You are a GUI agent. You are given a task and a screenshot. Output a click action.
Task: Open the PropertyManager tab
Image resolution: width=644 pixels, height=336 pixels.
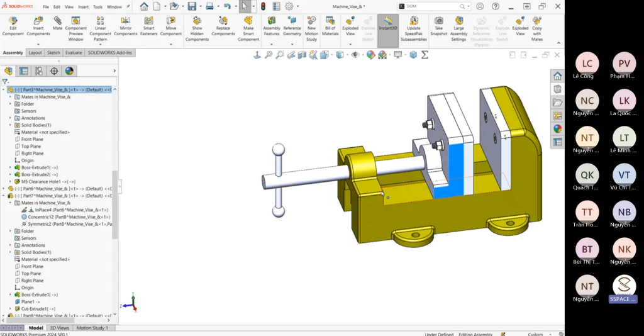(x=24, y=71)
